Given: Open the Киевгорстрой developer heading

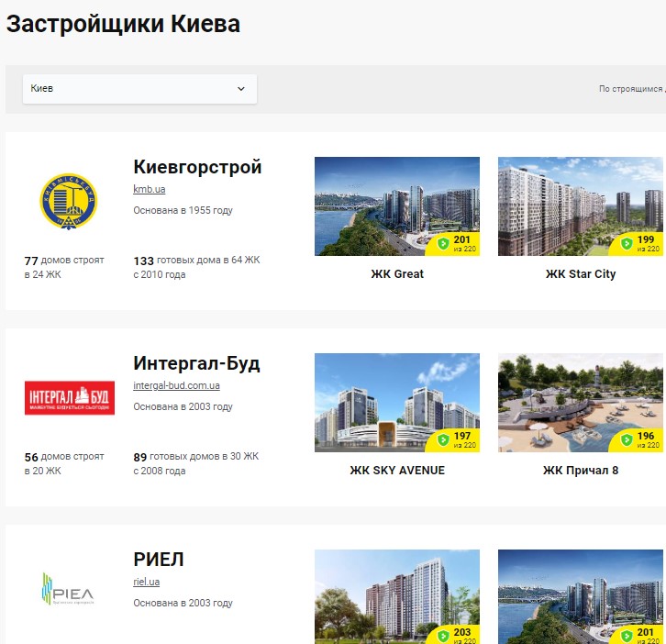Looking at the screenshot, I should click(197, 167).
